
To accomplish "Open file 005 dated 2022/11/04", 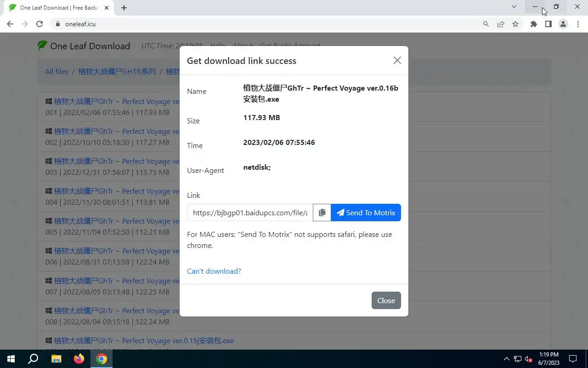I will pyautogui.click(x=117, y=221).
